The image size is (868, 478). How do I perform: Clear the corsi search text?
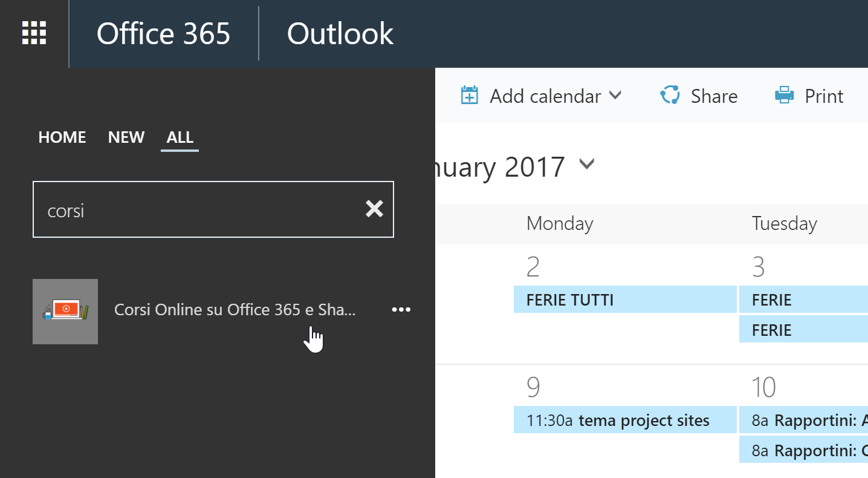click(x=374, y=209)
